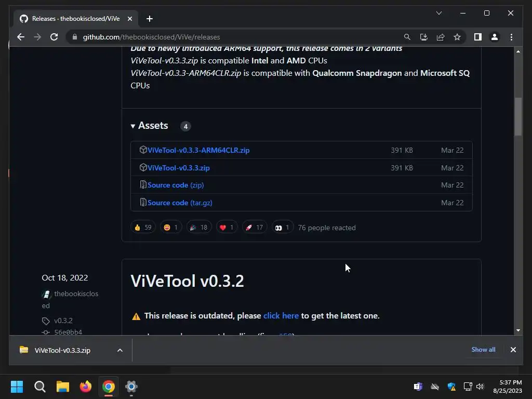This screenshot has height=399, width=532.
Task: Reload the GitHub releases page
Action: [54, 37]
